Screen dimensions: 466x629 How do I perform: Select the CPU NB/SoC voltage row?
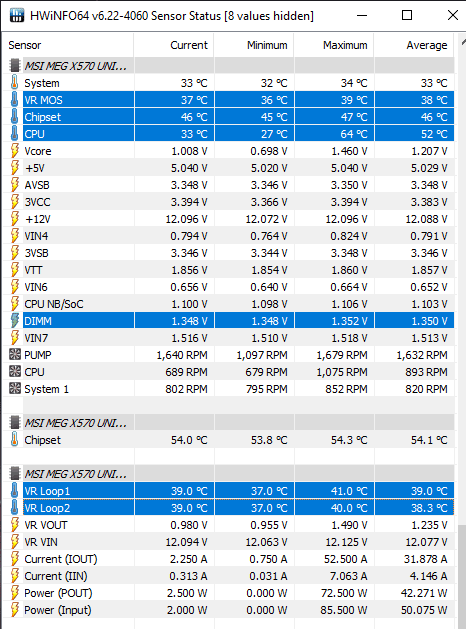click(x=229, y=304)
